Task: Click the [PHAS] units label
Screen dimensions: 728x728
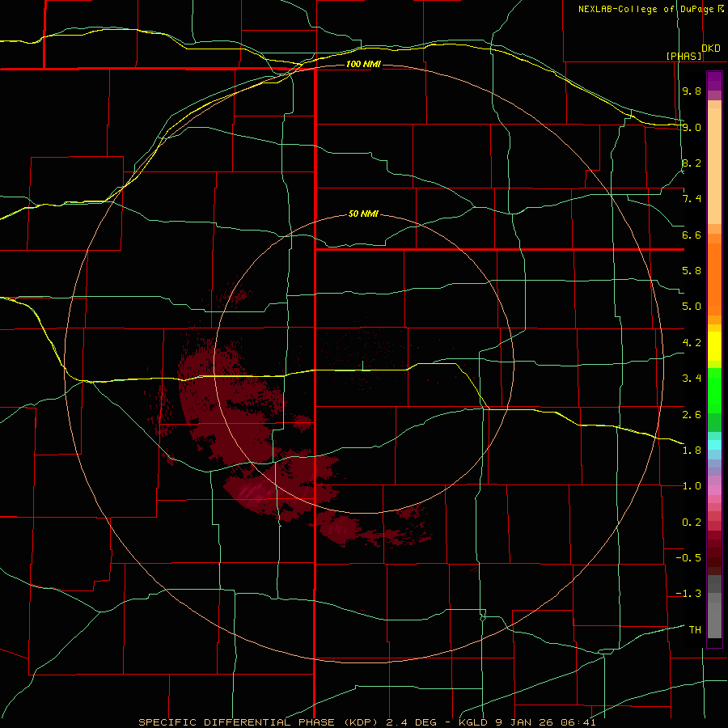Action: pyautogui.click(x=684, y=57)
